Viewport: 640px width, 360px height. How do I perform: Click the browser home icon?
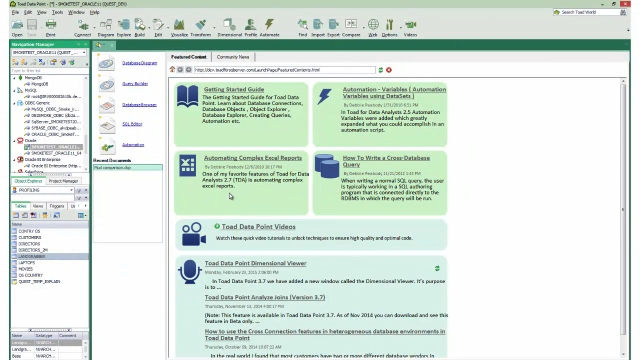pos(172,70)
